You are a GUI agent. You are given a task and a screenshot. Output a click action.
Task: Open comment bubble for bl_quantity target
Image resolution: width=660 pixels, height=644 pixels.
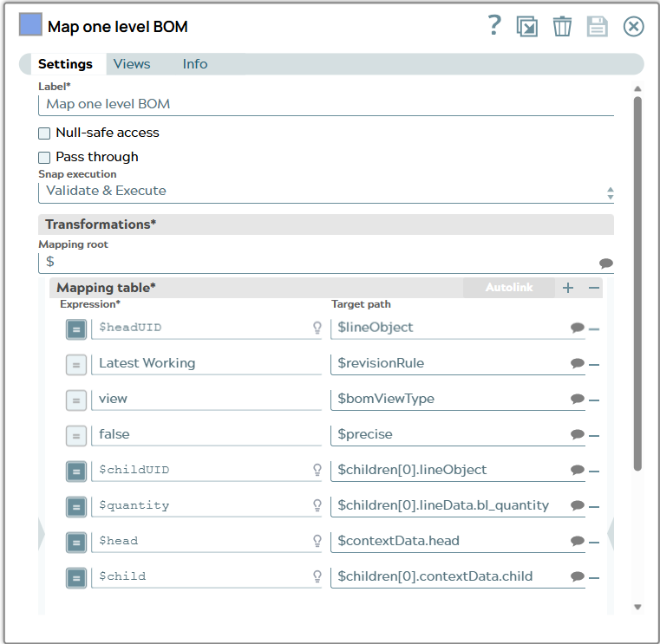577,505
